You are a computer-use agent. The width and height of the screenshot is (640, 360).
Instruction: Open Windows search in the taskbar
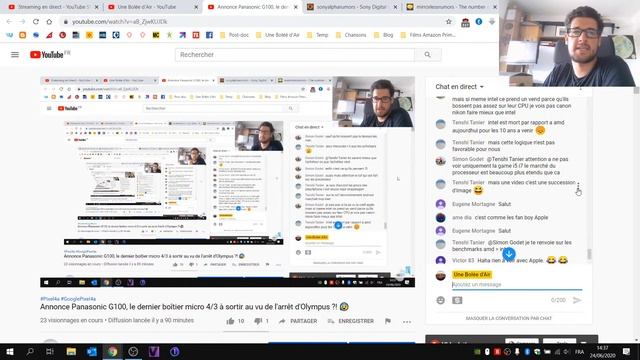(x=30, y=351)
